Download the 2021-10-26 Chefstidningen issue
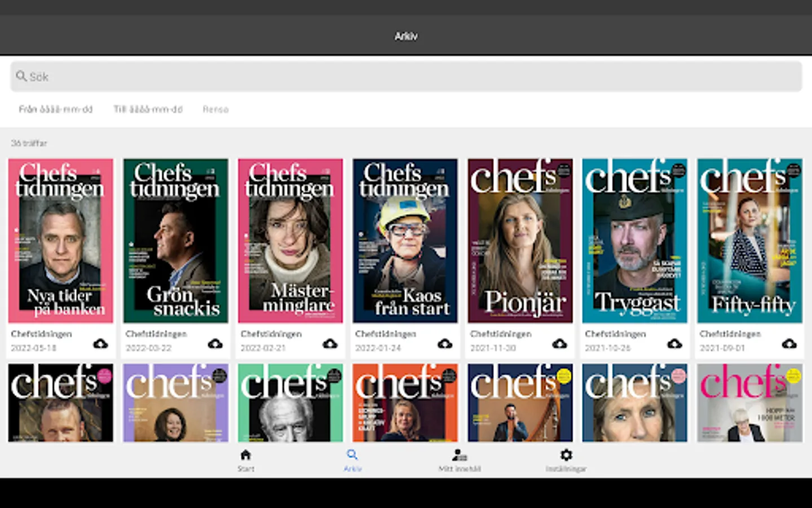The height and width of the screenshot is (508, 812). click(674, 343)
